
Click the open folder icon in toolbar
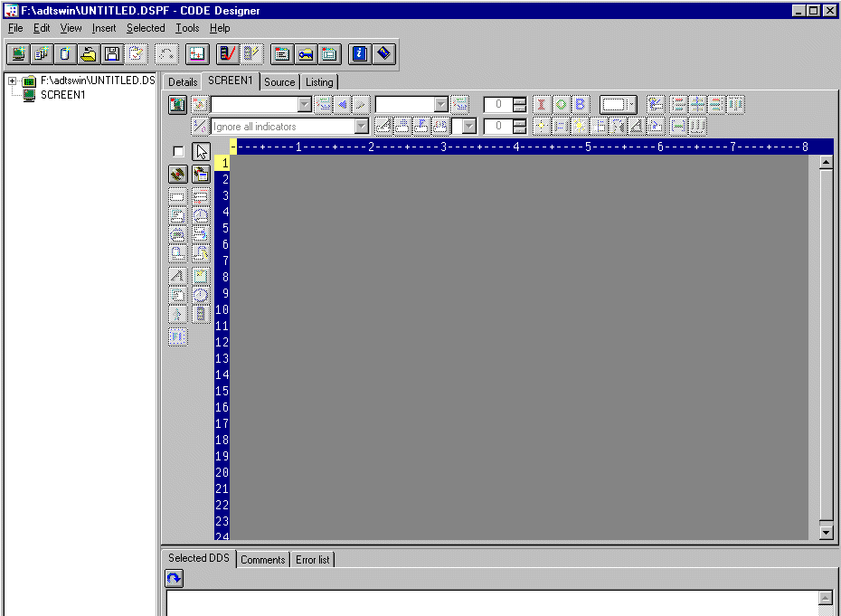point(88,54)
